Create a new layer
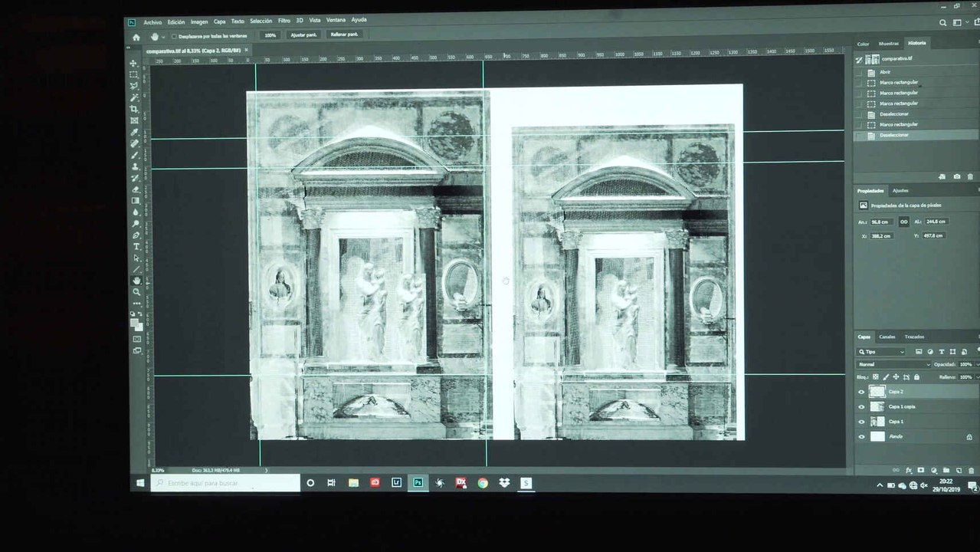The width and height of the screenshot is (980, 552). tap(959, 470)
